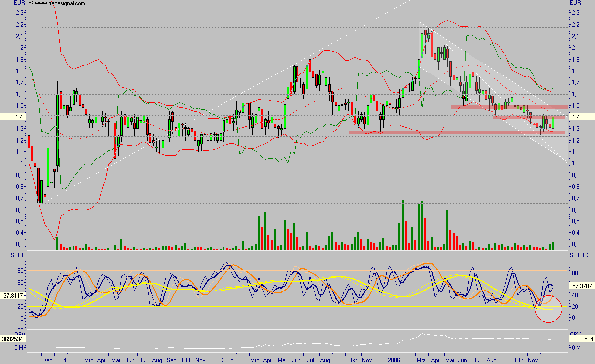Select the Dez 2004 marker on time axis
This screenshot has height=364, width=595.
[54, 359]
